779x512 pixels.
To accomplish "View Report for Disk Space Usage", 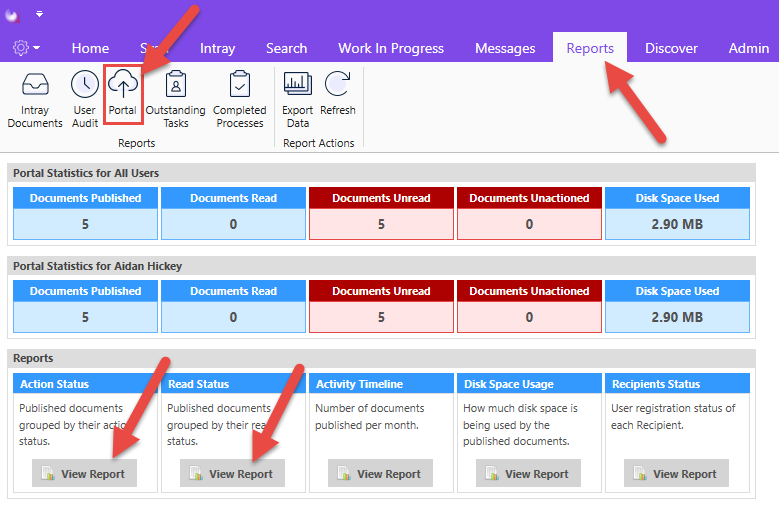I will coord(529,473).
